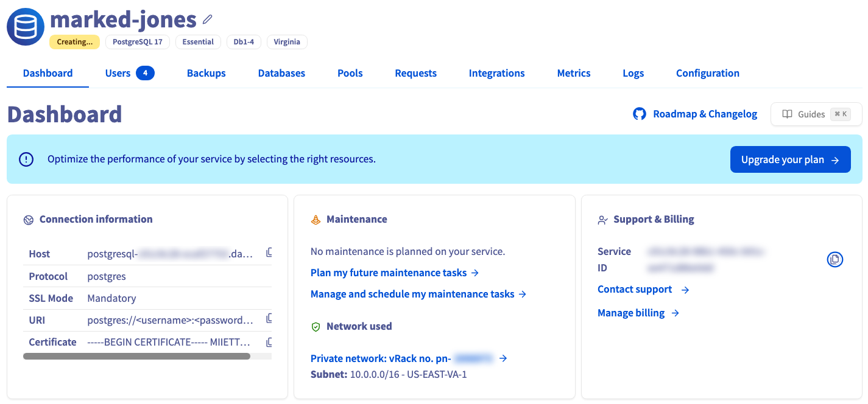Screen dimensions: 868x404
Task: Click the Virginia region badge
Action: 287,42
